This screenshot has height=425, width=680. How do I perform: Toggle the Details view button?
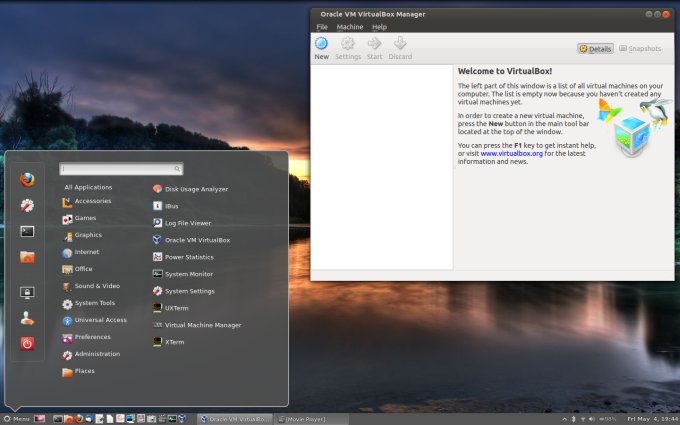(x=595, y=48)
